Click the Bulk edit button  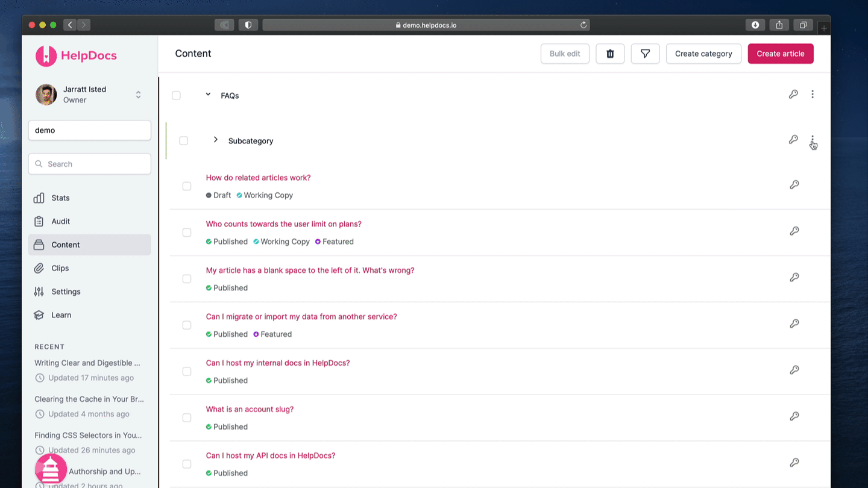coord(565,54)
